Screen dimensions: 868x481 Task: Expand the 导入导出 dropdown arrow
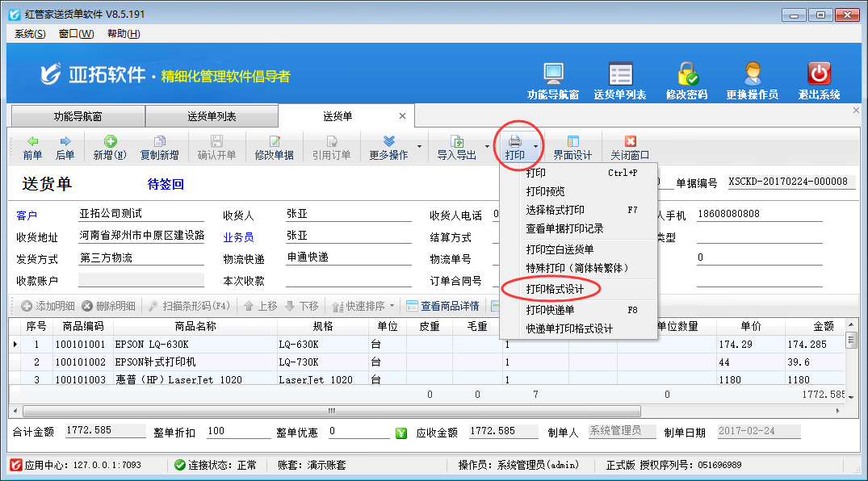click(487, 147)
